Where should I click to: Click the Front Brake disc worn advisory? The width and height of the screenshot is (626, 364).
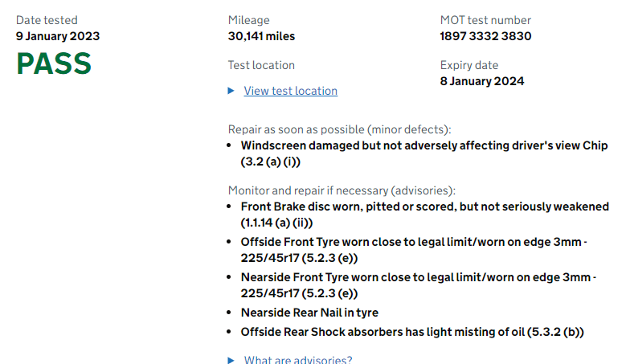[x=425, y=215]
